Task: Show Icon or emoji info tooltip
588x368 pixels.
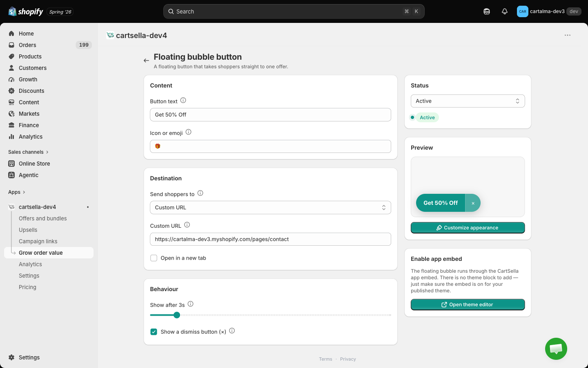Action: point(188,132)
